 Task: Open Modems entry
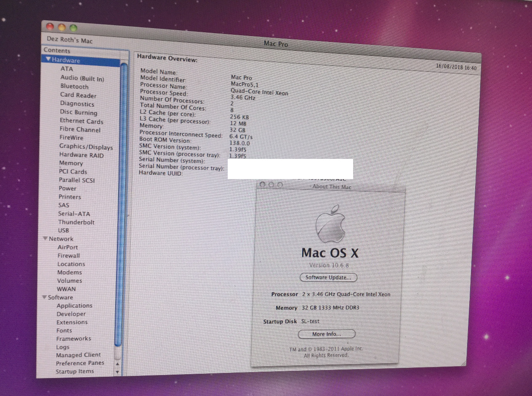coord(69,272)
